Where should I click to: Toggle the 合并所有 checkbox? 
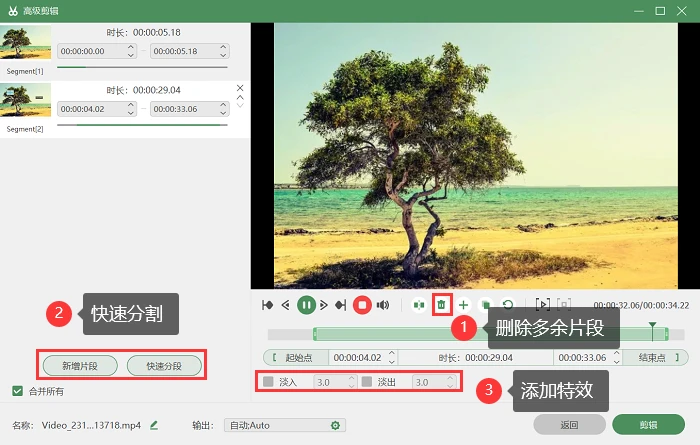pos(17,391)
